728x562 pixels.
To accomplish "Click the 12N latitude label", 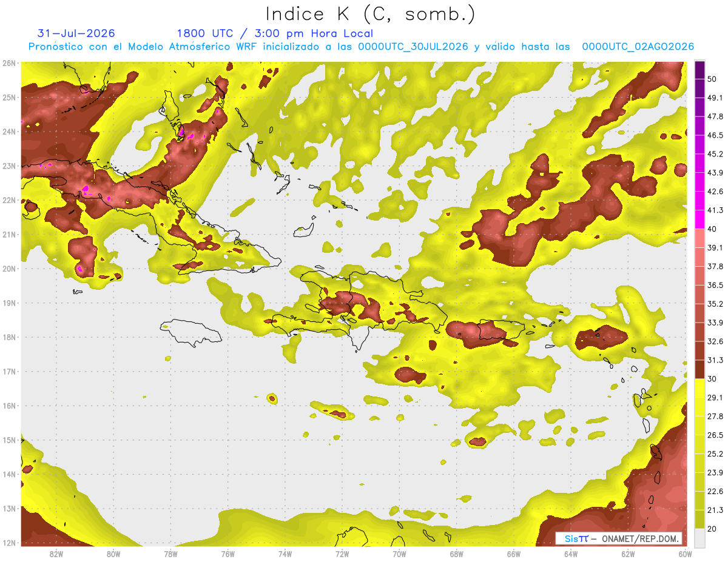I will 8,543.
